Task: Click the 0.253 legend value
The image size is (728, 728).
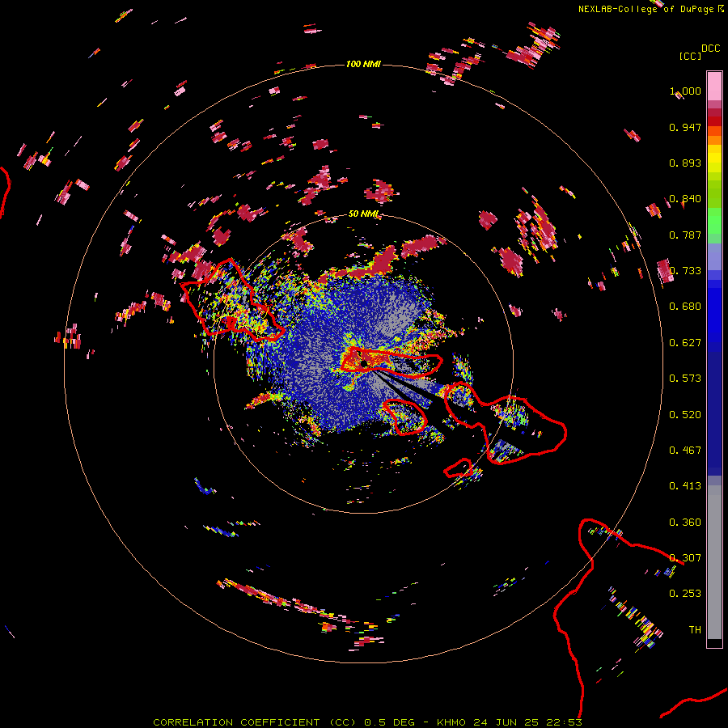Action: (x=685, y=594)
